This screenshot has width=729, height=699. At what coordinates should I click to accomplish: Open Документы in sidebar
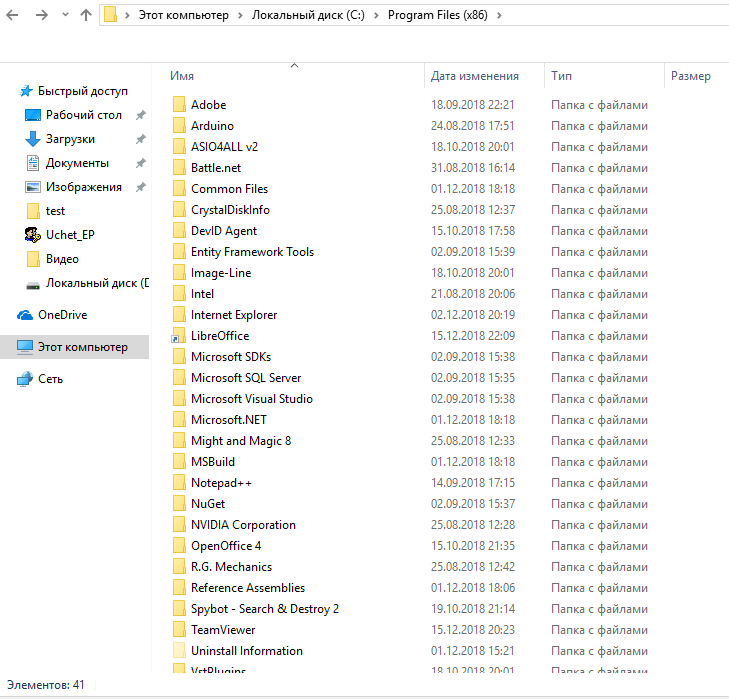(77, 163)
